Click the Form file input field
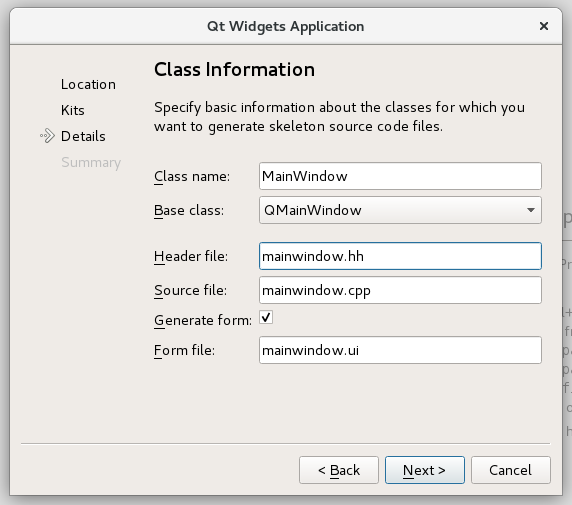Viewport: 572px width, 505px height. (x=400, y=350)
